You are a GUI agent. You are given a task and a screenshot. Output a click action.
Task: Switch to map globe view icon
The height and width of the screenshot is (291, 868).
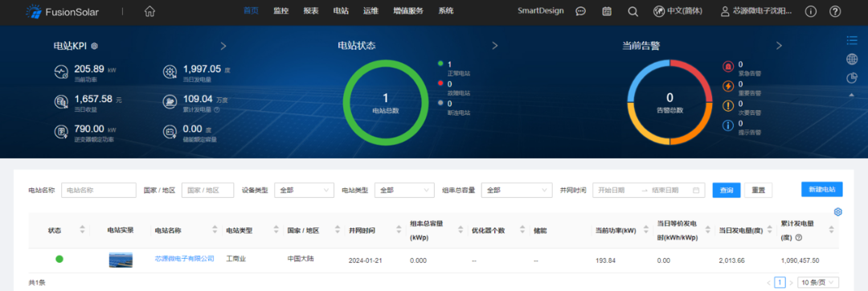852,59
